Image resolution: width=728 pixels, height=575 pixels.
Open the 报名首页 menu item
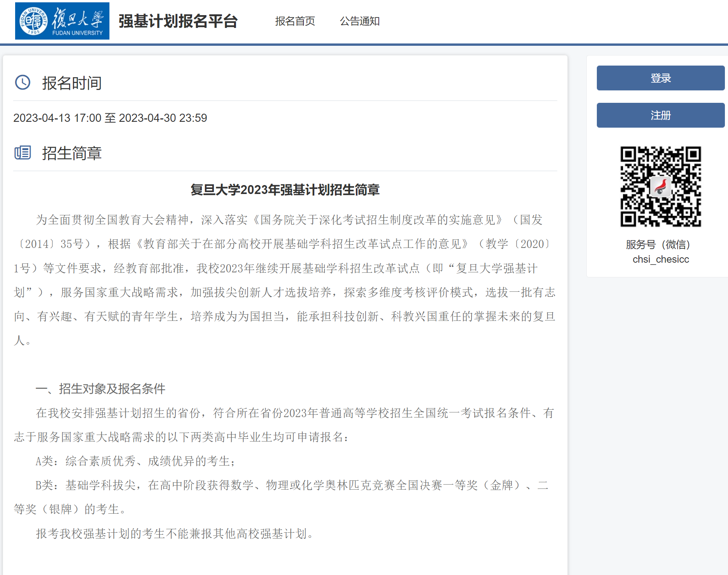(x=295, y=21)
